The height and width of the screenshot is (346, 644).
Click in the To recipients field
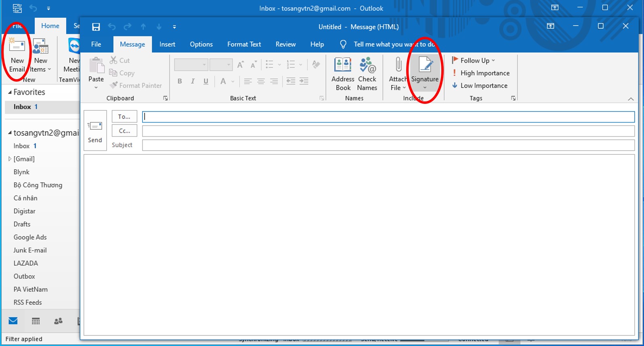tap(388, 117)
